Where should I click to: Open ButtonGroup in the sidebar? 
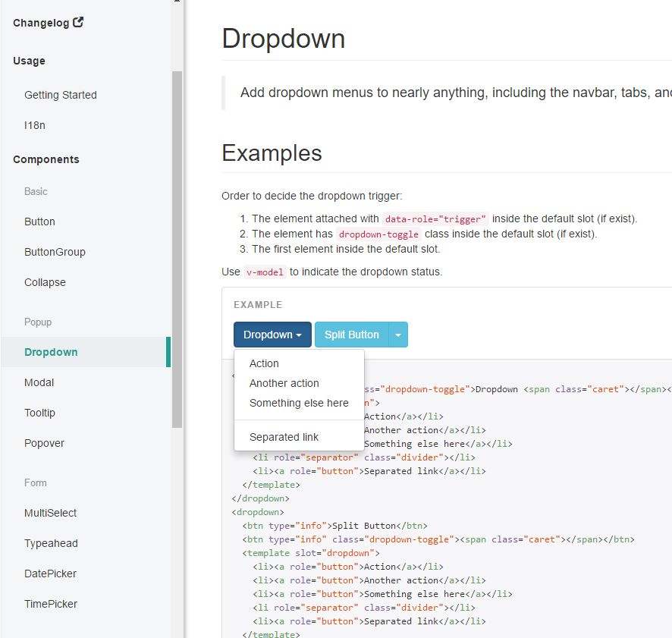(x=55, y=252)
